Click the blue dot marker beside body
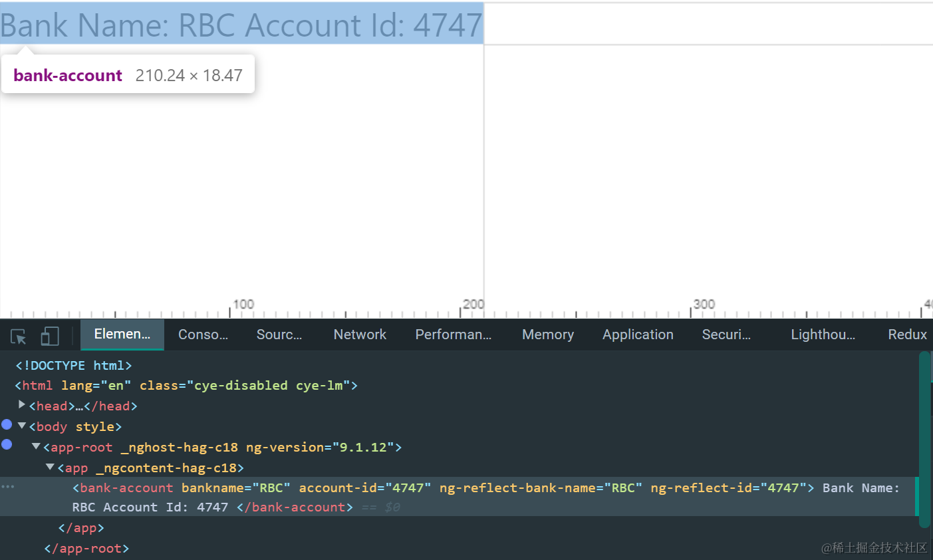 [x=7, y=424]
